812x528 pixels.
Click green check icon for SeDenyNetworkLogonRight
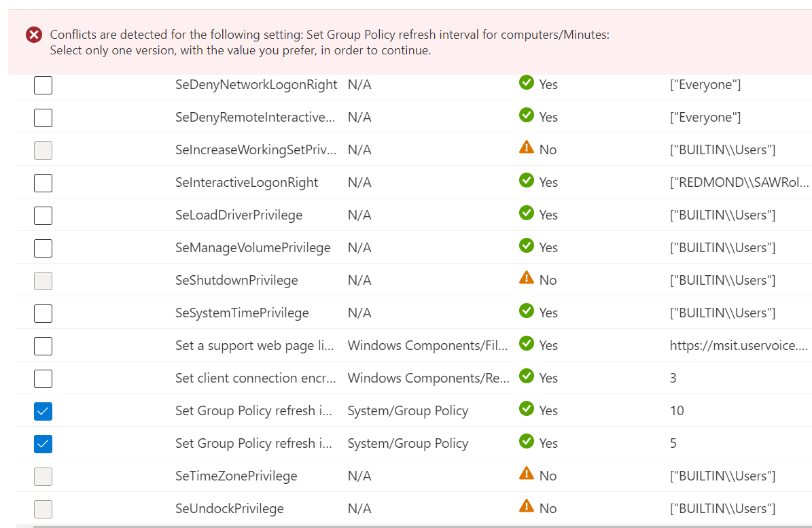(526, 82)
